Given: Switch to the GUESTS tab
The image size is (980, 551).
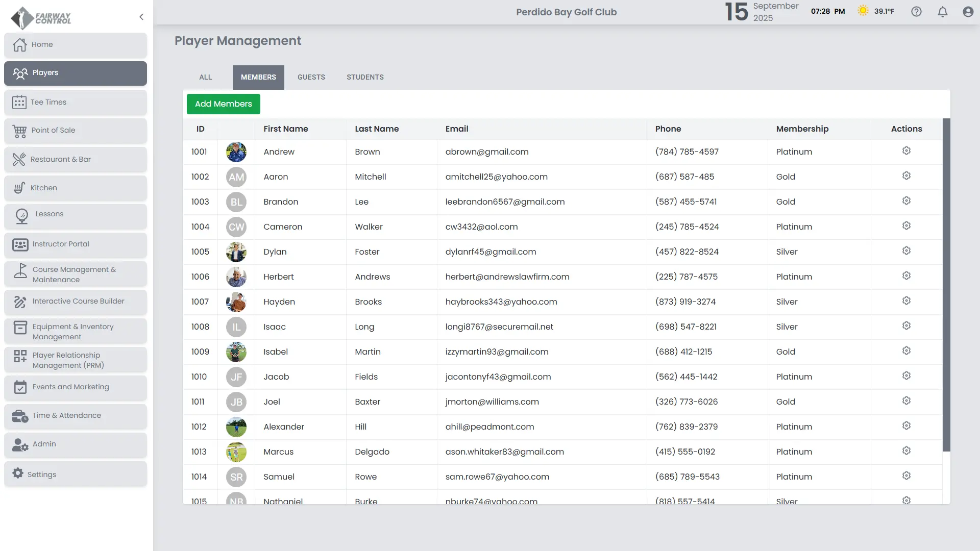Looking at the screenshot, I should 311,77.
